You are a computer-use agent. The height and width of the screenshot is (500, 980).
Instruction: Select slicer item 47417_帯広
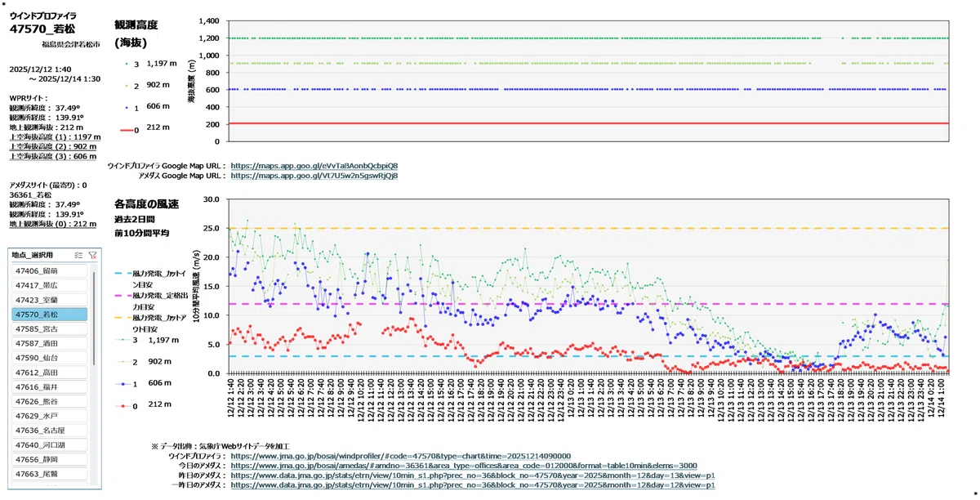tap(50, 285)
